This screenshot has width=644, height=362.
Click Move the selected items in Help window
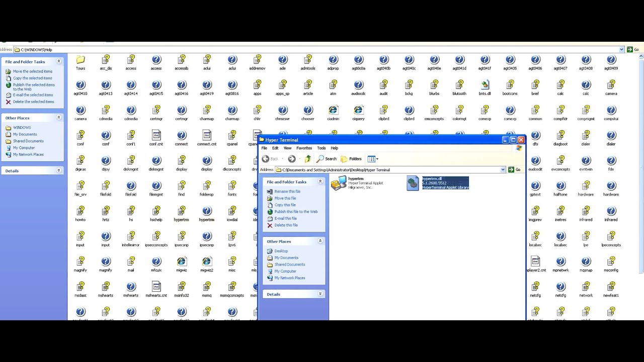32,71
